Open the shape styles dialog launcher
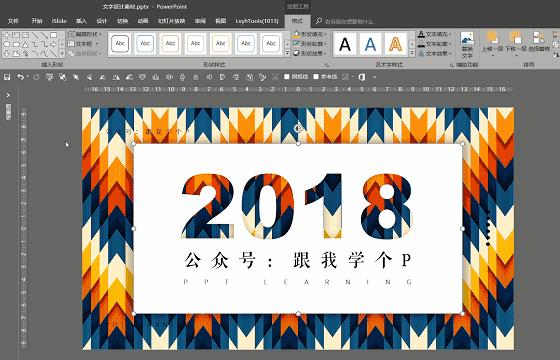The width and height of the screenshot is (560, 360). 326,65
